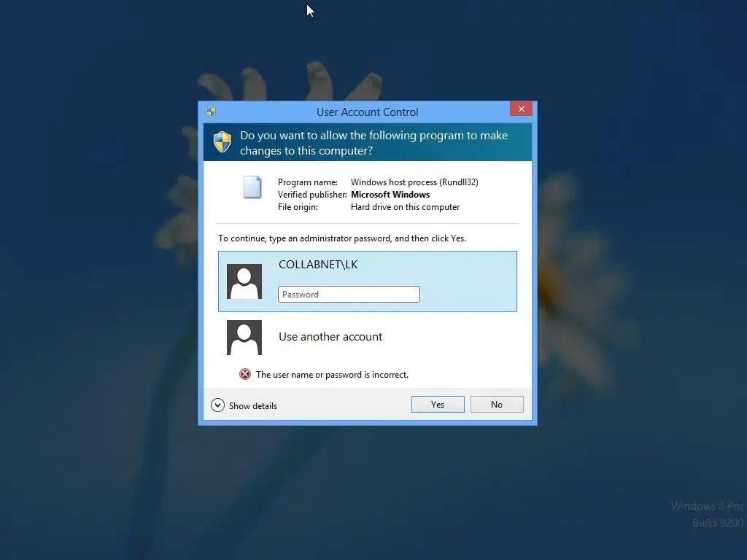Click the administrator password instruction text

pos(342,238)
